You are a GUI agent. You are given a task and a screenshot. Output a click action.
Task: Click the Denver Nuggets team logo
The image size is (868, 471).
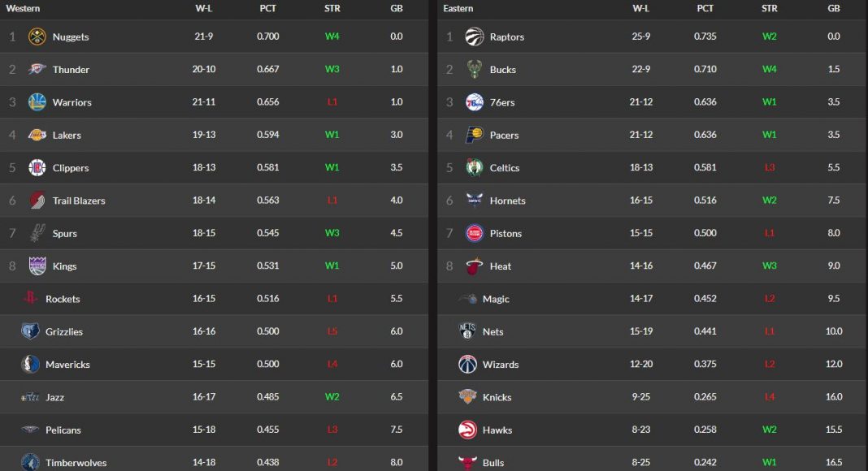37,37
